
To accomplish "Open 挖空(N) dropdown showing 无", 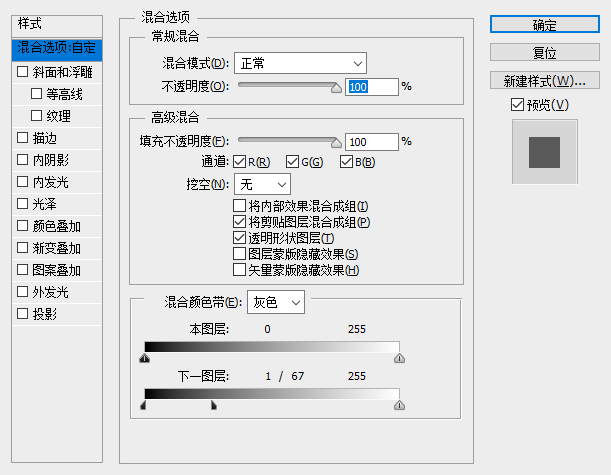I will click(262, 184).
